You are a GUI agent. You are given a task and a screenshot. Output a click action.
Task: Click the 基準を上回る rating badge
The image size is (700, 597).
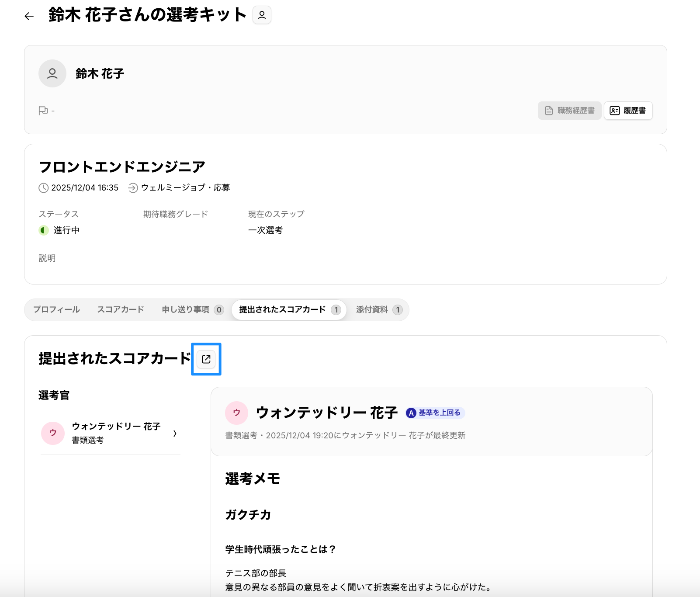click(x=435, y=413)
